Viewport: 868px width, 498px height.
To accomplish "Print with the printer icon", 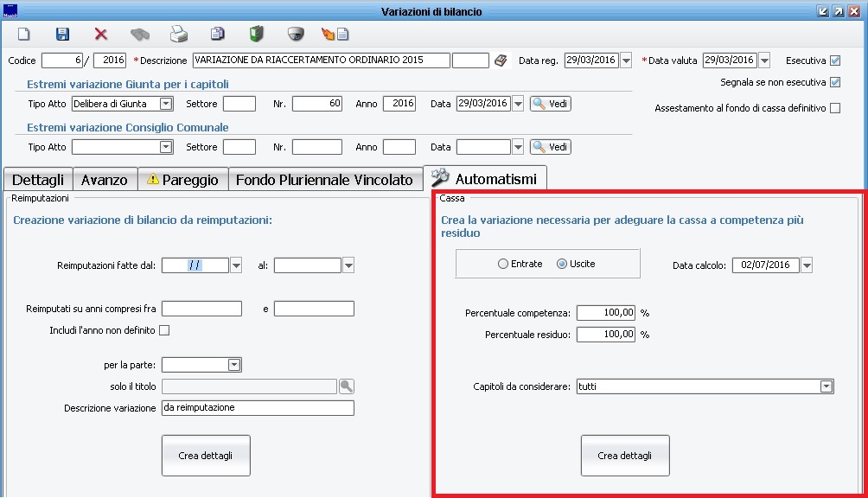I will point(179,35).
